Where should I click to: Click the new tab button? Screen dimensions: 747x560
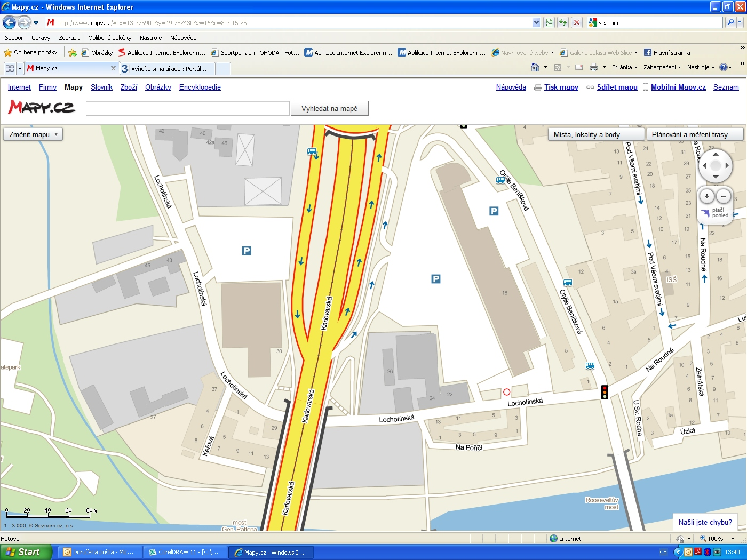223,68
